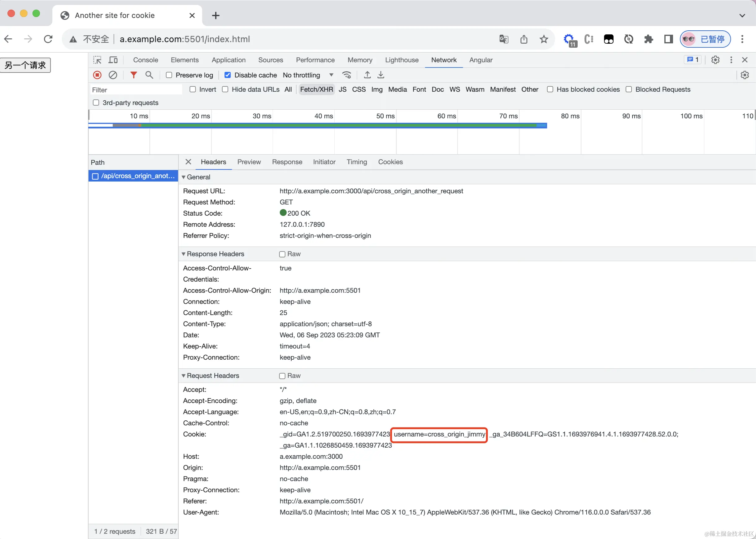
Task: Click the 另一个请求 button on the page
Action: coord(25,65)
